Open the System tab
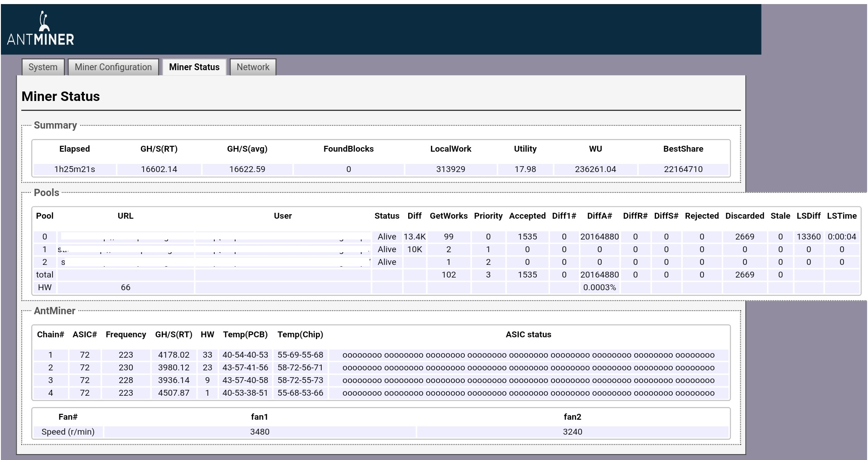Image resolution: width=868 pixels, height=460 pixels. pyautogui.click(x=43, y=67)
